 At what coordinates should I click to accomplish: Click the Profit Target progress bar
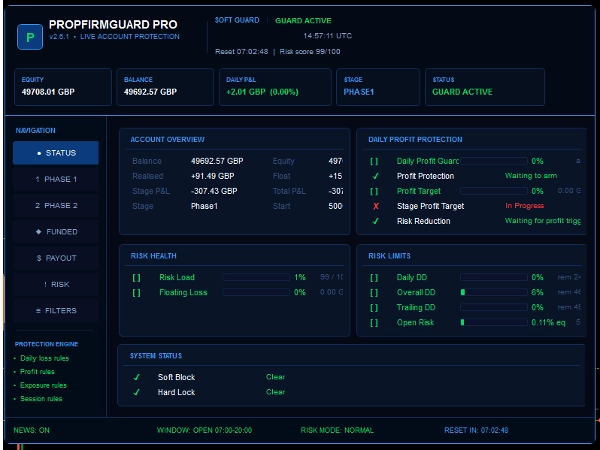pyautogui.click(x=494, y=191)
